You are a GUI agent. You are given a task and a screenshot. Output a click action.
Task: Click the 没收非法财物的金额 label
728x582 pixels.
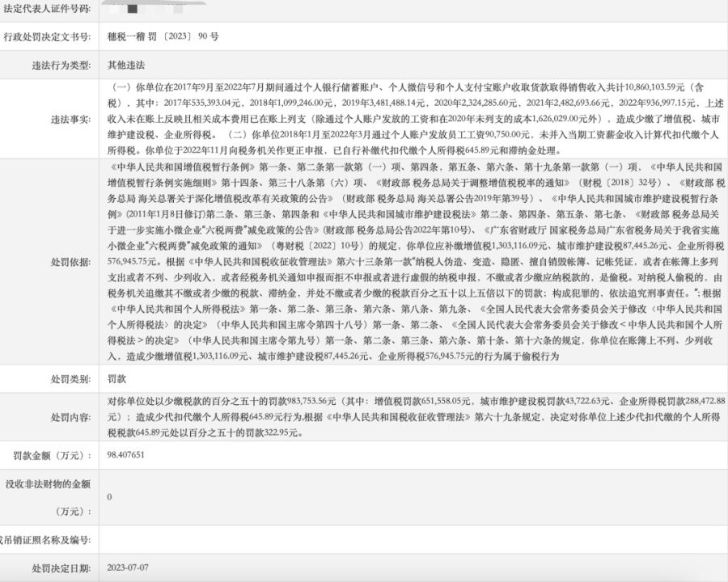(x=48, y=498)
